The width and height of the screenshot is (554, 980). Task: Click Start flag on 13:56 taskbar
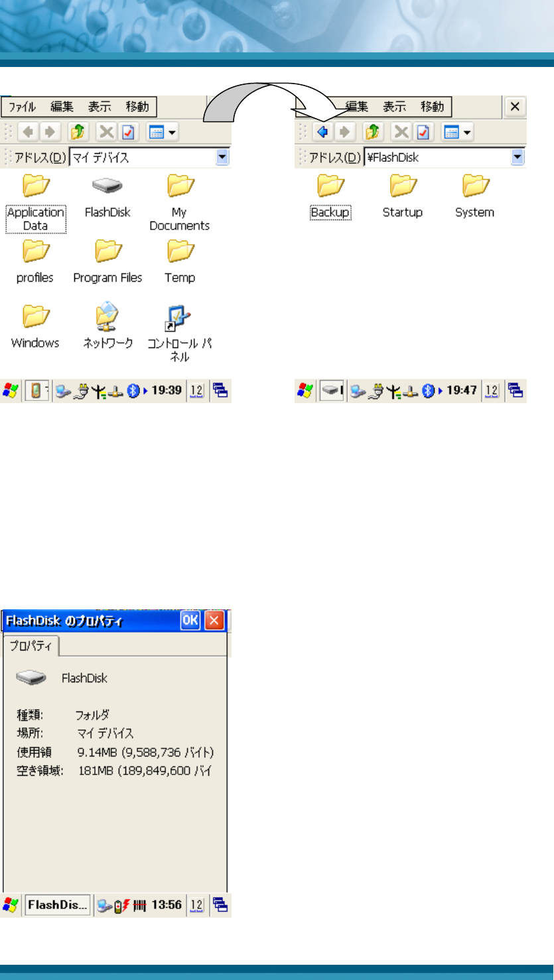(x=11, y=904)
